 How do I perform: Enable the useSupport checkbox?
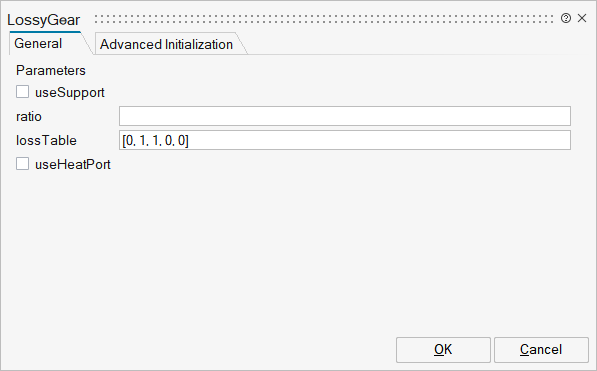[x=22, y=92]
